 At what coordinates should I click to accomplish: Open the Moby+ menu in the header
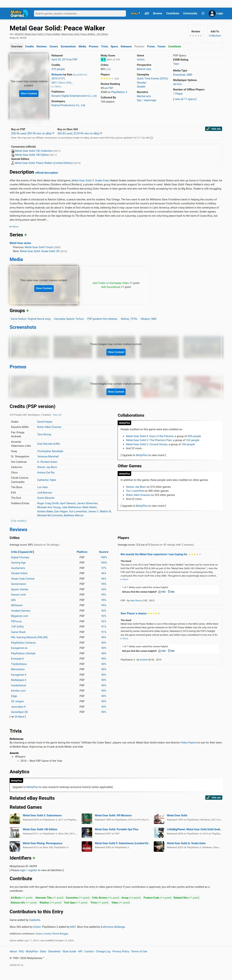pos(135,13)
